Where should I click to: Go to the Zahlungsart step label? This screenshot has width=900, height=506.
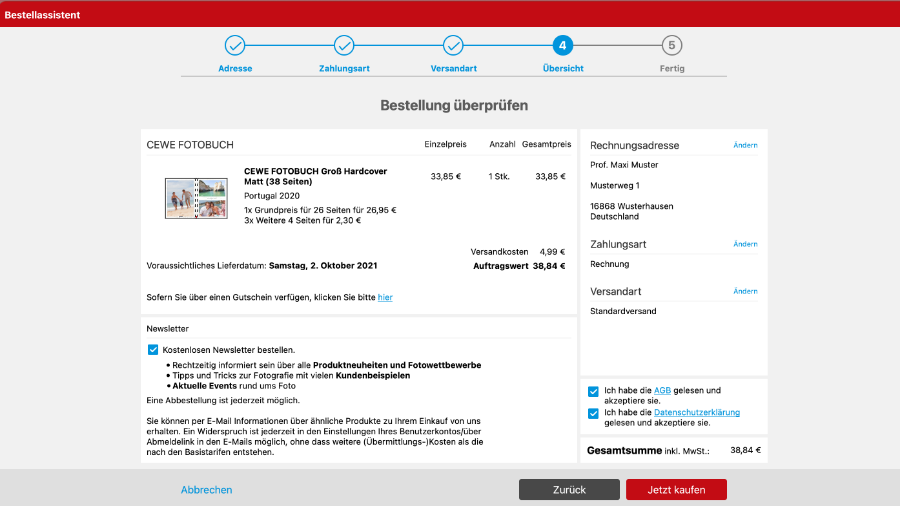coord(344,68)
